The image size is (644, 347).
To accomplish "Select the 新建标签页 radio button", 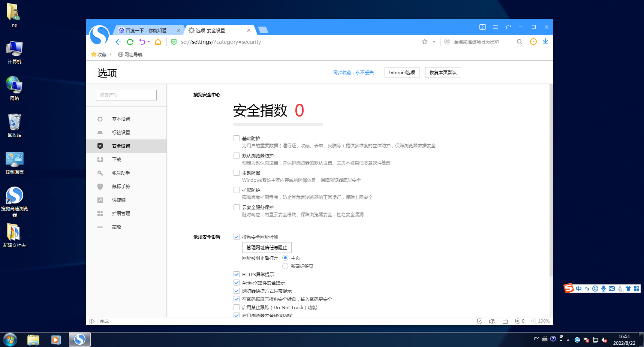I will [285, 266].
